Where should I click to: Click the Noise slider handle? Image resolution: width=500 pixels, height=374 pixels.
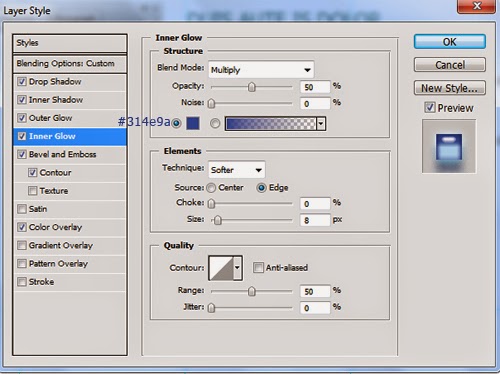pos(211,104)
